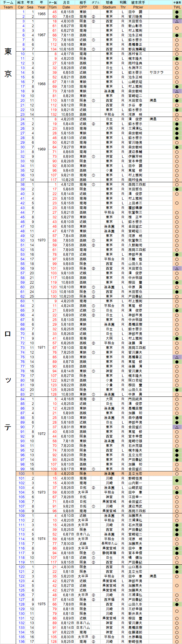Select the year cell 1974
Viewport: 182px width, 644px height.
click(x=41, y=539)
